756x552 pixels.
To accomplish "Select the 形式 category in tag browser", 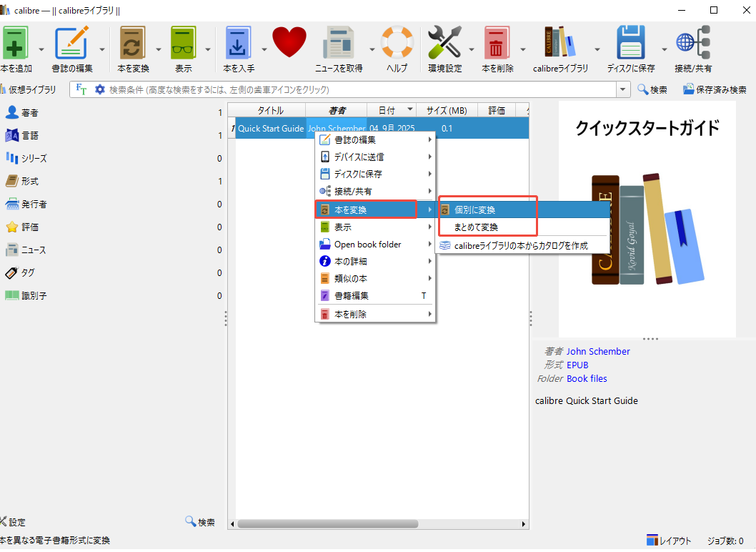I will pos(114,182).
